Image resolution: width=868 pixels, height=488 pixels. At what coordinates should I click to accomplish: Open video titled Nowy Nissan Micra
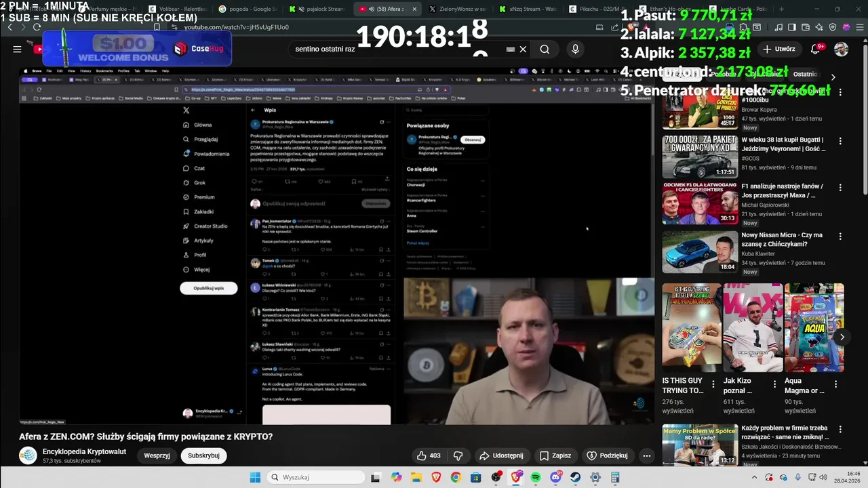(x=782, y=239)
